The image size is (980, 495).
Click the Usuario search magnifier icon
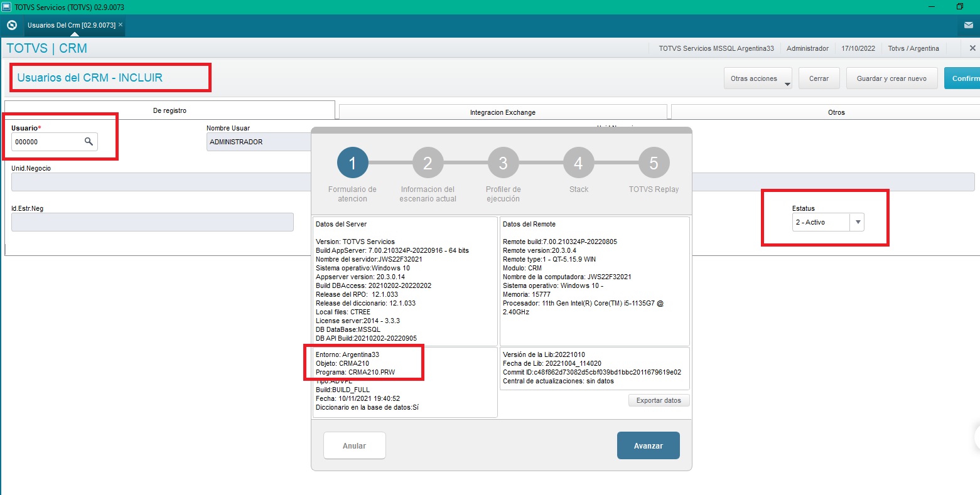[x=89, y=142]
